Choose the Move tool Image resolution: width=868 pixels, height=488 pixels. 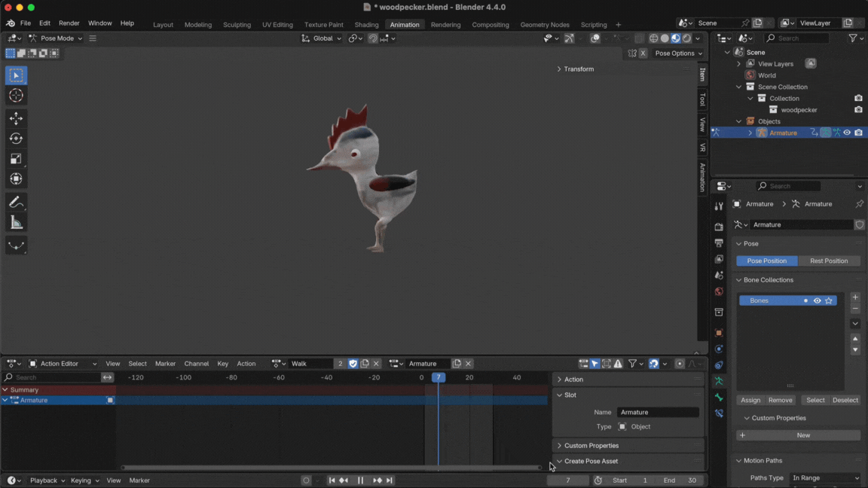[x=16, y=117]
